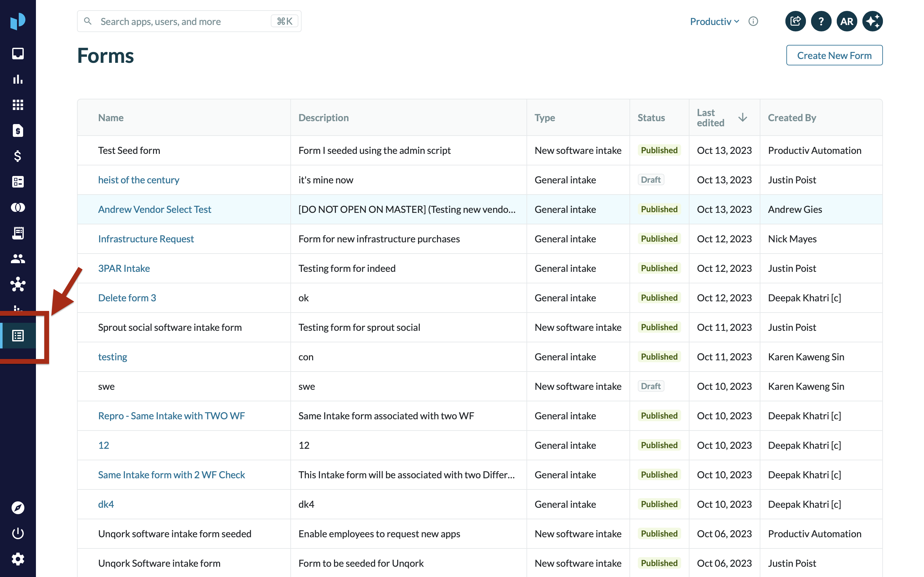Open the app overlaps Venn diagram icon

18,208
